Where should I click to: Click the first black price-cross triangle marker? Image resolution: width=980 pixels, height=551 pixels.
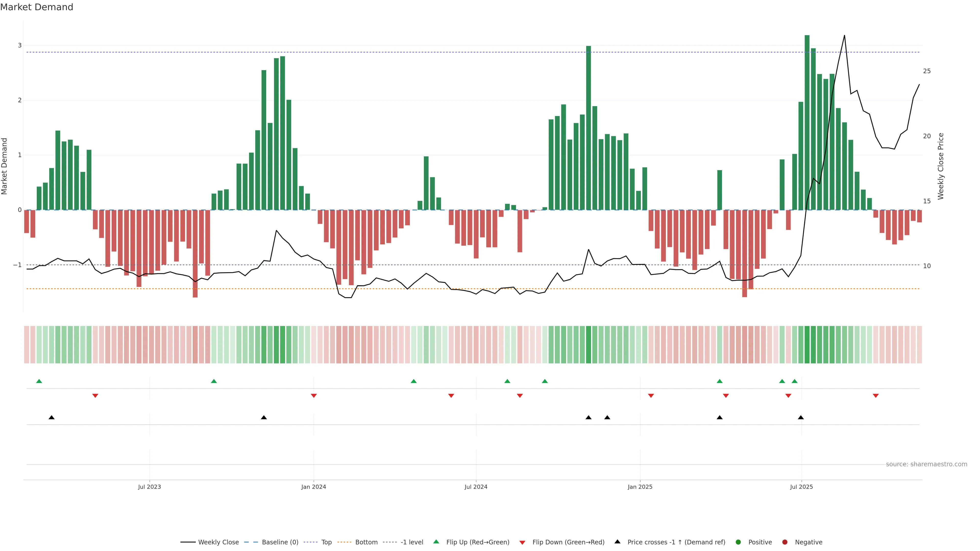[x=52, y=418]
